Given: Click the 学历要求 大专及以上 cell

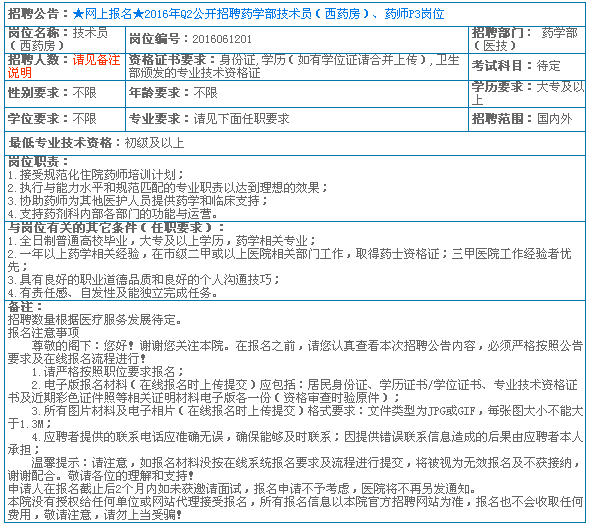Looking at the screenshot, I should point(526,93).
